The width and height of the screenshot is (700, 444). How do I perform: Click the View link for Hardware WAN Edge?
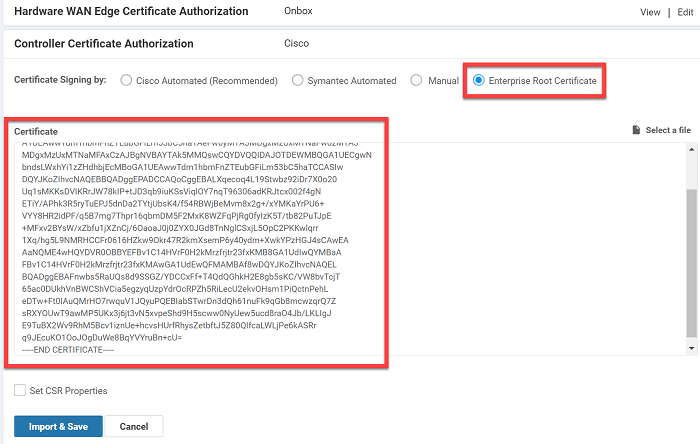click(x=651, y=11)
